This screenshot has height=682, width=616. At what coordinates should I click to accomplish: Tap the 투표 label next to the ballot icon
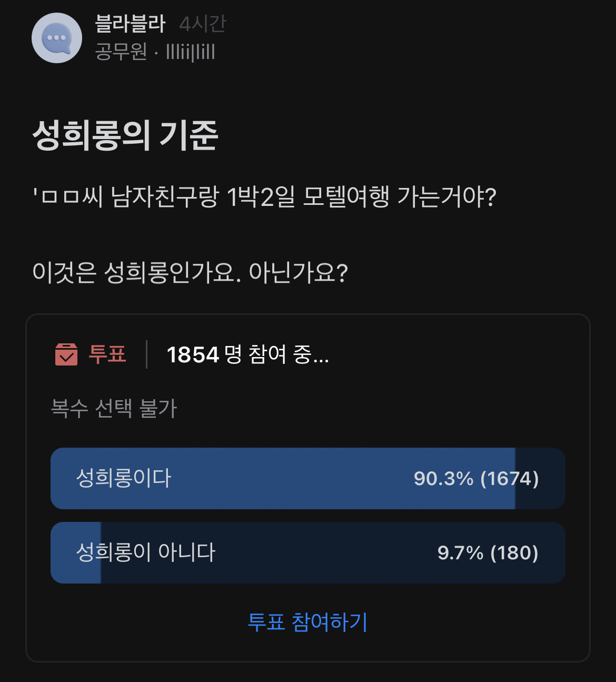coord(108,355)
